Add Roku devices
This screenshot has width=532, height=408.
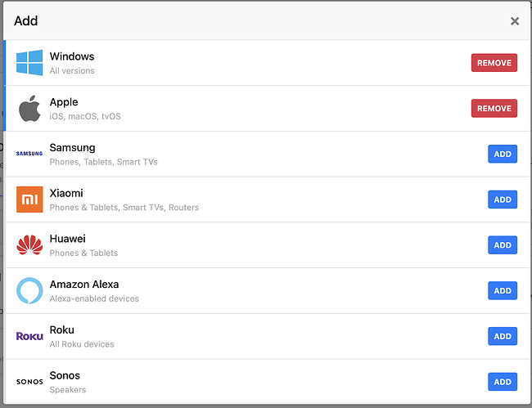(503, 336)
